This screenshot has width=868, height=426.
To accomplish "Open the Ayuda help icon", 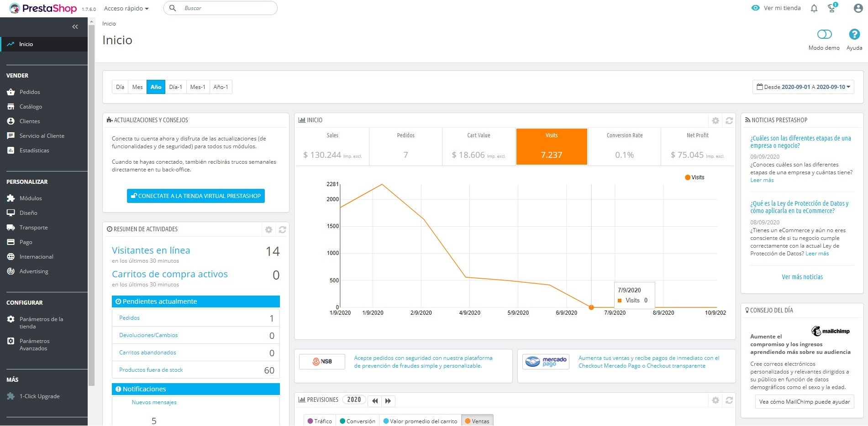I will pos(854,35).
